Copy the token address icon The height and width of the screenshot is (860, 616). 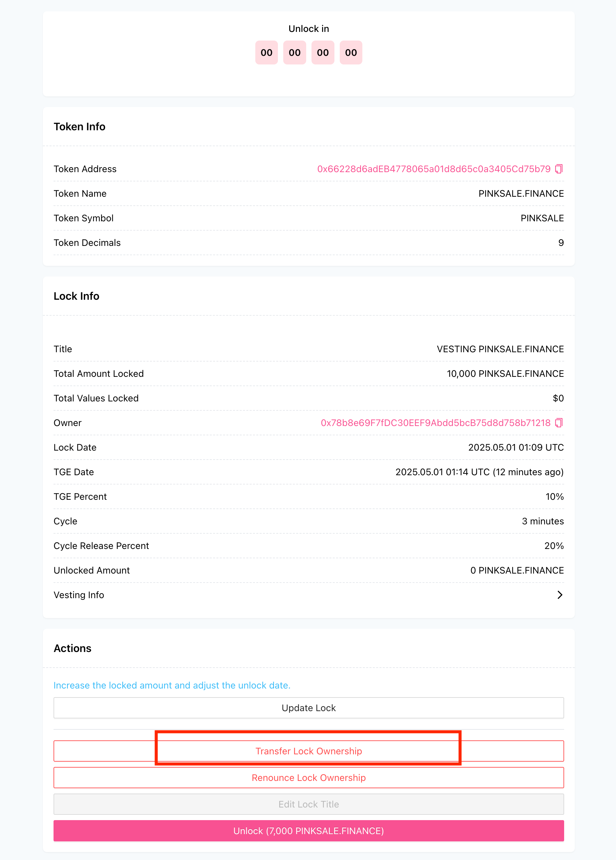click(559, 169)
